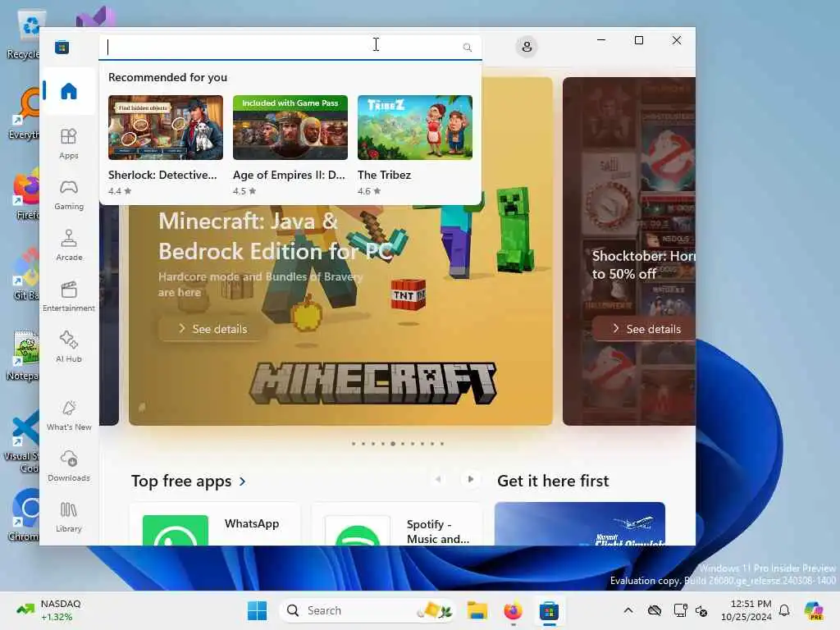
Task: Open the Spotify - Music and... app card
Action: 396,524
